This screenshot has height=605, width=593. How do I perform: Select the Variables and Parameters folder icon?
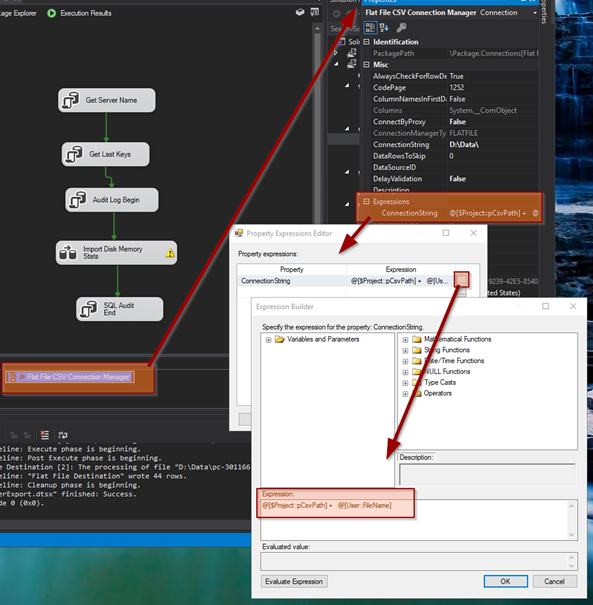tap(280, 339)
